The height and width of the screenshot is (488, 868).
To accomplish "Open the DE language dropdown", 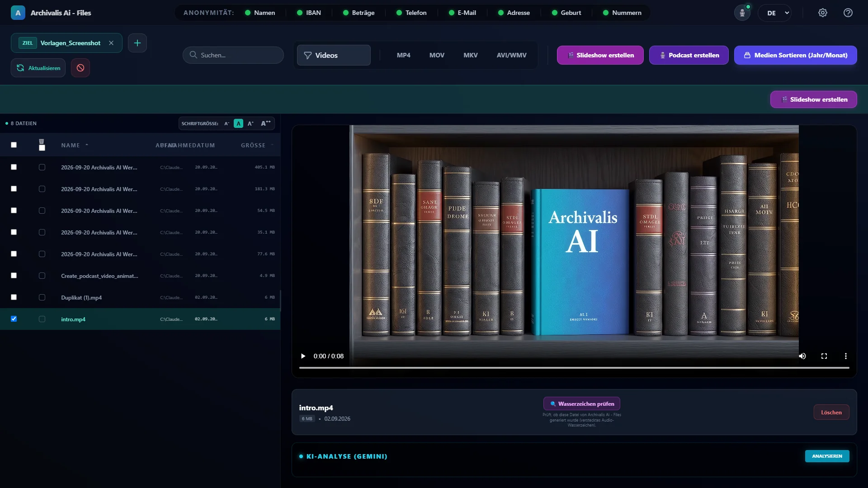I will pyautogui.click(x=775, y=13).
